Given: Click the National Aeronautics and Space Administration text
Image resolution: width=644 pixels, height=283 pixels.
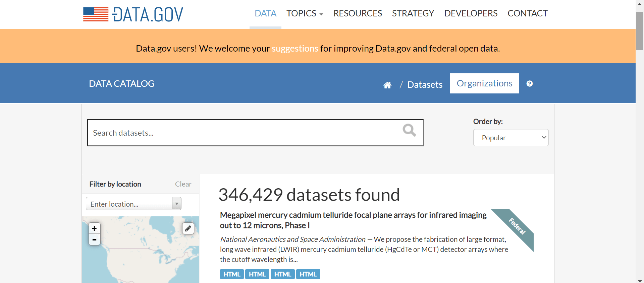Looking at the screenshot, I should click(x=293, y=239).
